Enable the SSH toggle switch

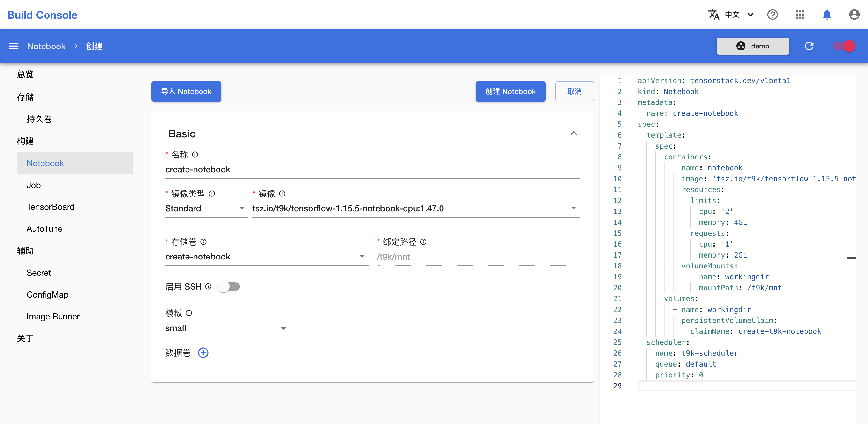tap(228, 286)
